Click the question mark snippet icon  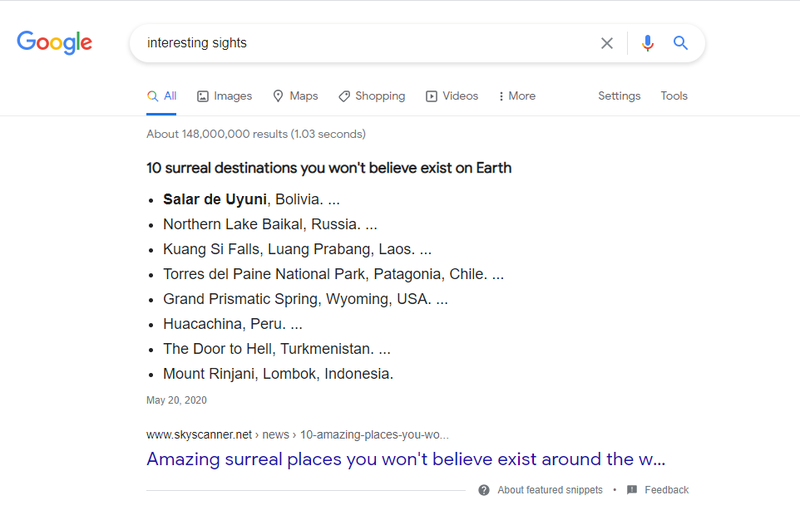click(484, 490)
